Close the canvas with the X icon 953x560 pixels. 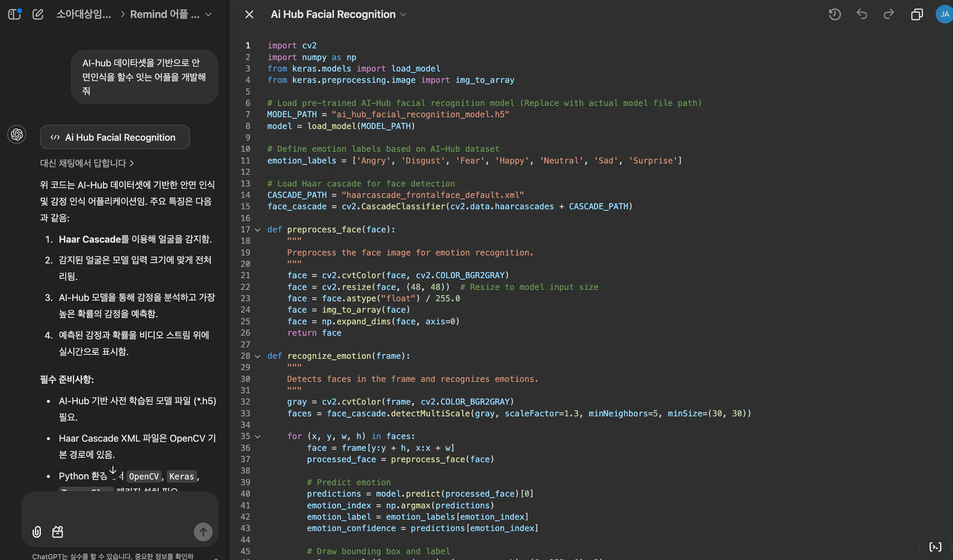249,14
